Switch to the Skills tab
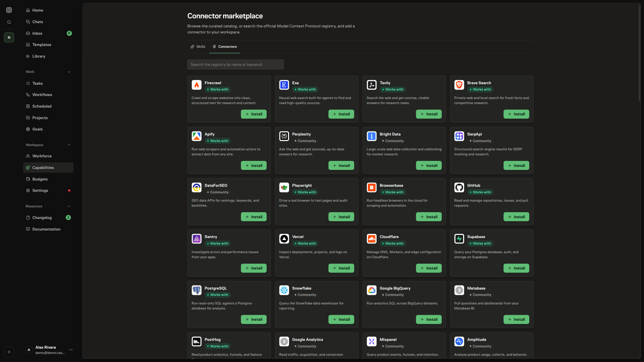The image size is (644, 362). [198, 47]
